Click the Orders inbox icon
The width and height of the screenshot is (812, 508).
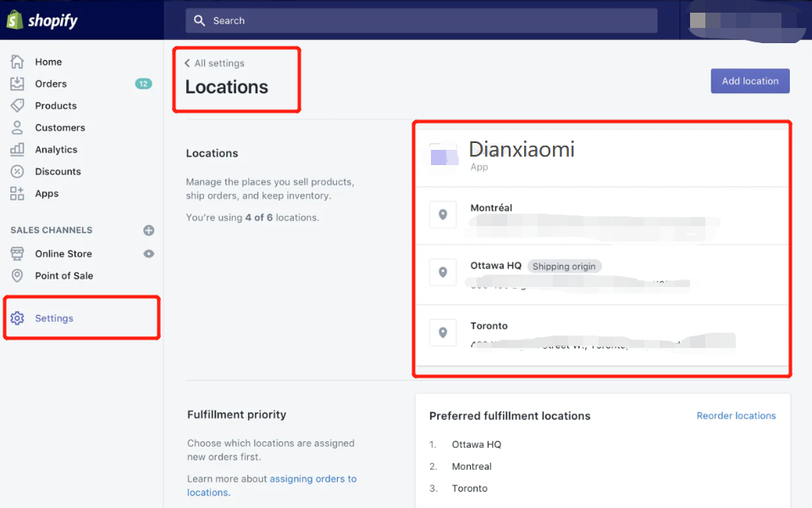[17, 83]
